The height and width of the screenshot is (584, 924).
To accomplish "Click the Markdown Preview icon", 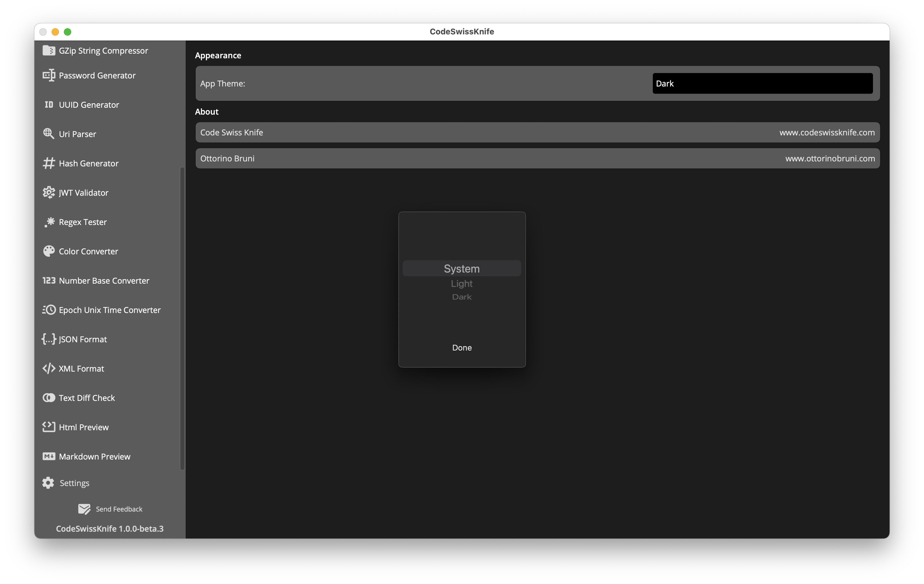I will click(x=49, y=456).
